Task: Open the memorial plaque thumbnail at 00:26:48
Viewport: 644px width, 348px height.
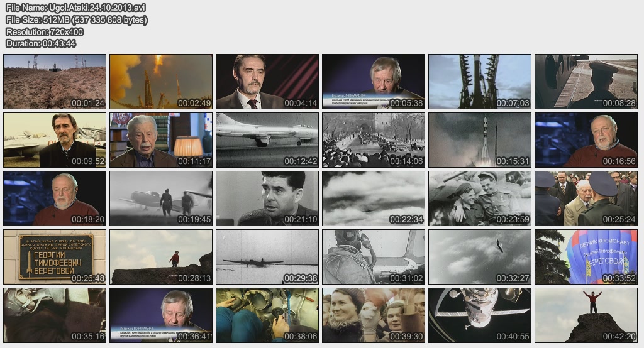Action: (55, 257)
